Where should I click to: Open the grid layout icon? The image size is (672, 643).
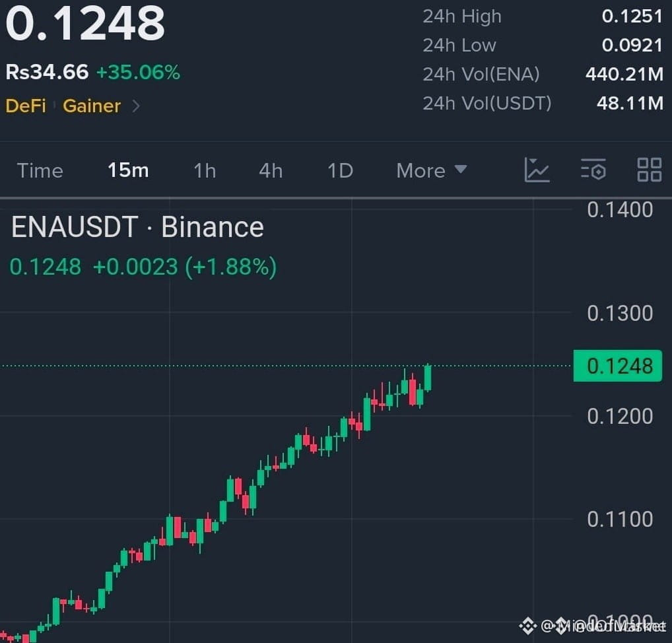pyautogui.click(x=650, y=170)
